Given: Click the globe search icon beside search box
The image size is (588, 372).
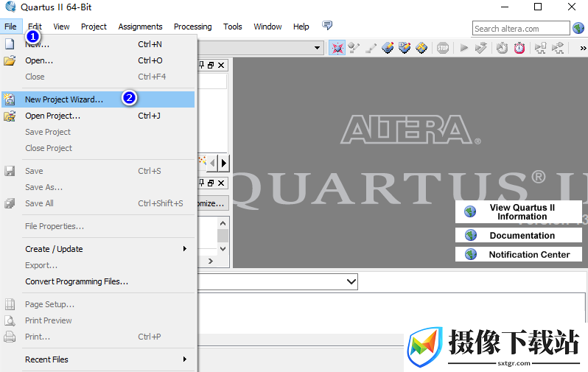Looking at the screenshot, I should click(578, 28).
